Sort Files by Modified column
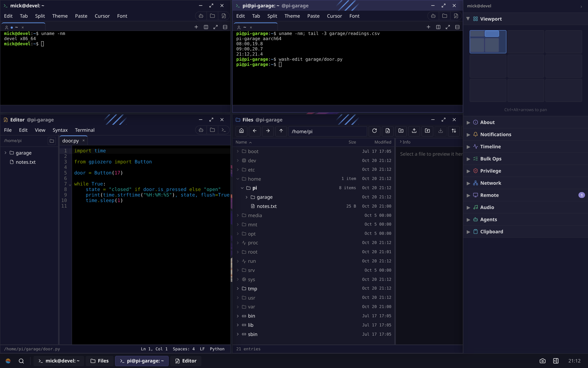 pyautogui.click(x=383, y=142)
